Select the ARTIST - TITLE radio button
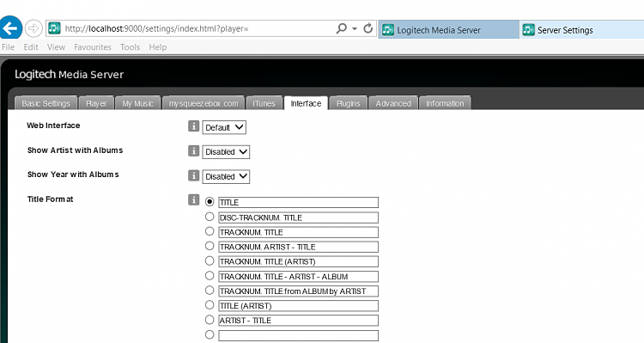 point(210,320)
